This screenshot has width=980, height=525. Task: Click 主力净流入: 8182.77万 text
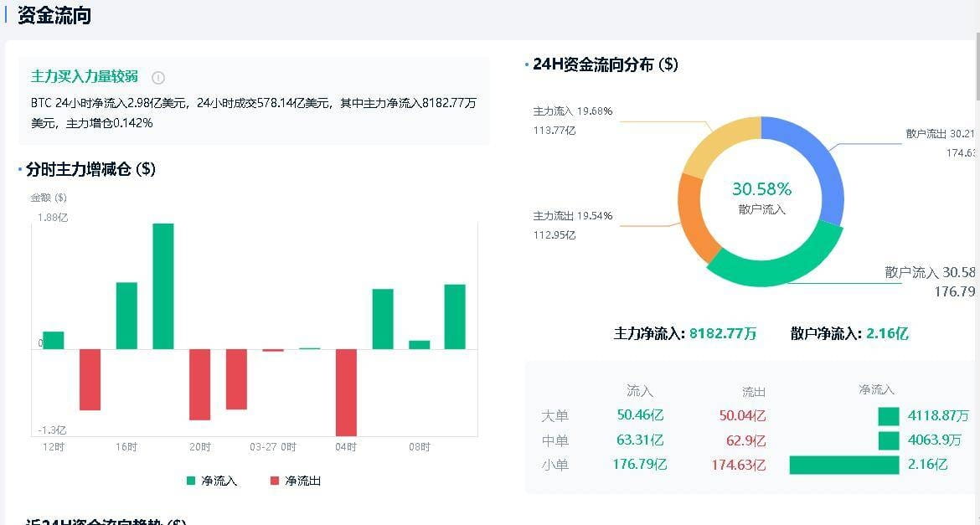685,334
